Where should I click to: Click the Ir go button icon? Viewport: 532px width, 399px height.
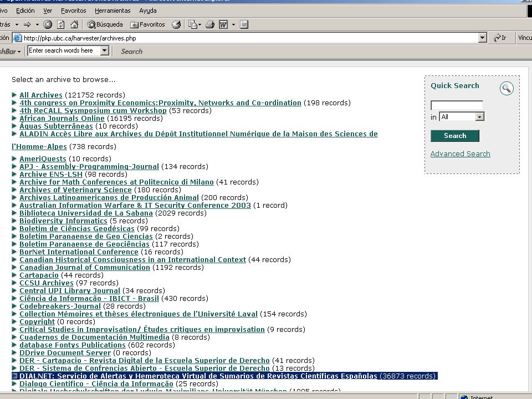[x=500, y=38]
